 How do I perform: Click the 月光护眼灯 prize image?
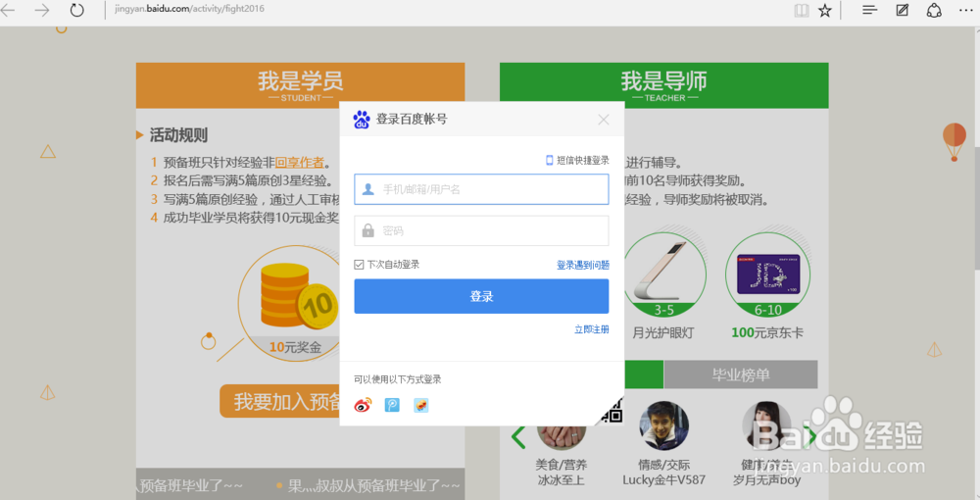(664, 275)
